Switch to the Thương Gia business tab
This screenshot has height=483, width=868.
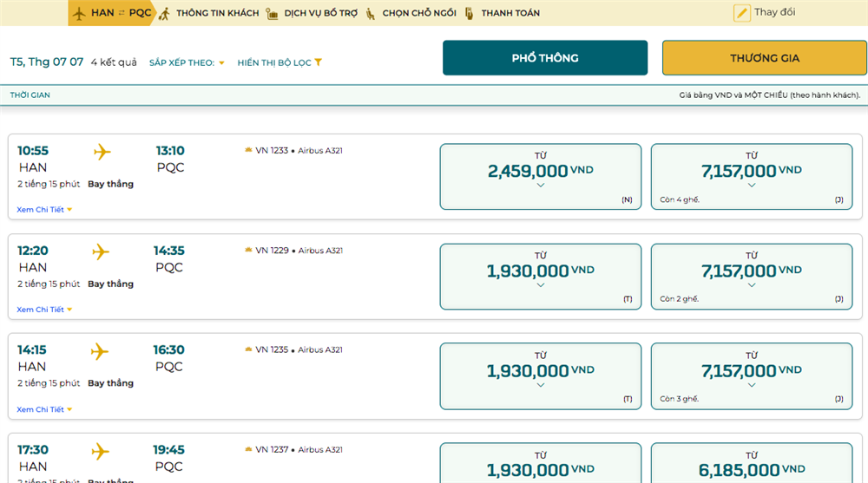pos(764,58)
